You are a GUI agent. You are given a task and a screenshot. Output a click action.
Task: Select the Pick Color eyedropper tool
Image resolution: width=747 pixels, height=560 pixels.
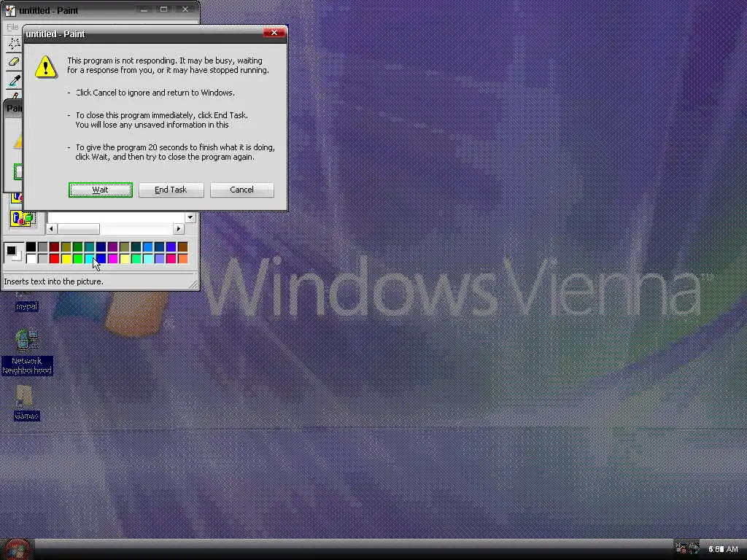point(15,81)
